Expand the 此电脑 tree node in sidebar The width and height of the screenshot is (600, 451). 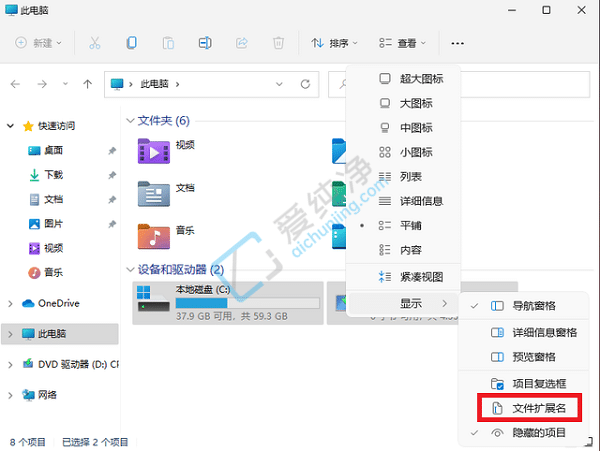click(x=11, y=334)
